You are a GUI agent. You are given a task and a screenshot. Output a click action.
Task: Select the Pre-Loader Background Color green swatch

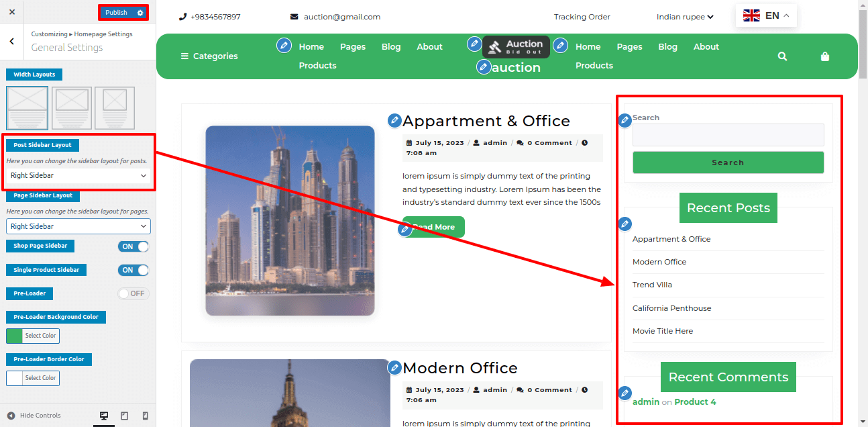coord(14,336)
